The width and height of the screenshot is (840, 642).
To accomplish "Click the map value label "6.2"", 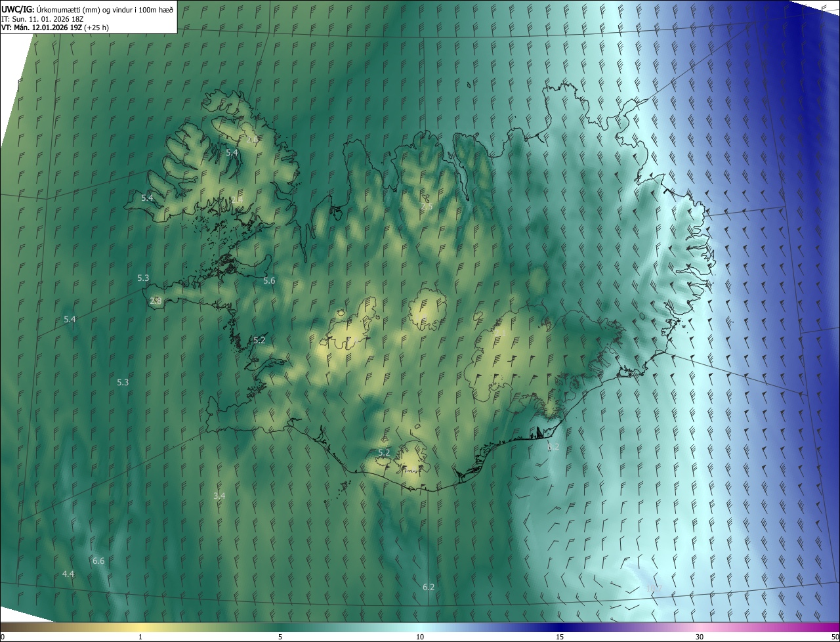I will 429,587.
